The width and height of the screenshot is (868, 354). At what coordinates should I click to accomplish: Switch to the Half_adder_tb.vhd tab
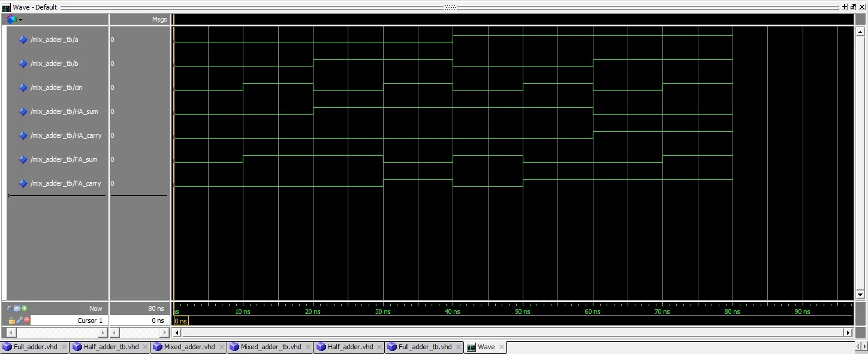tap(110, 347)
